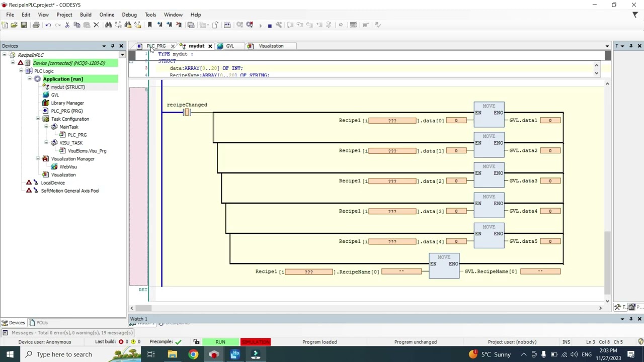
Task: Open the Debug menu
Action: [129, 15]
